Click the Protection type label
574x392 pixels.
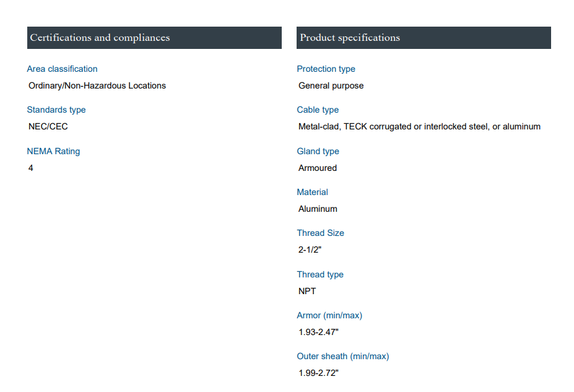click(x=326, y=69)
